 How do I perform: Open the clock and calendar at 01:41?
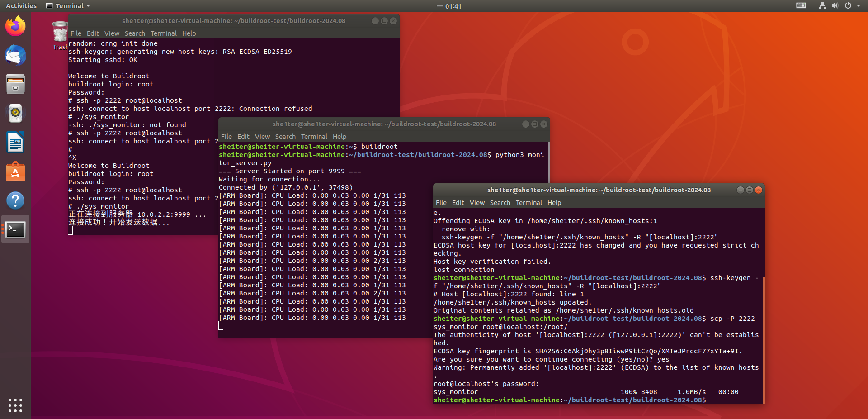449,6
